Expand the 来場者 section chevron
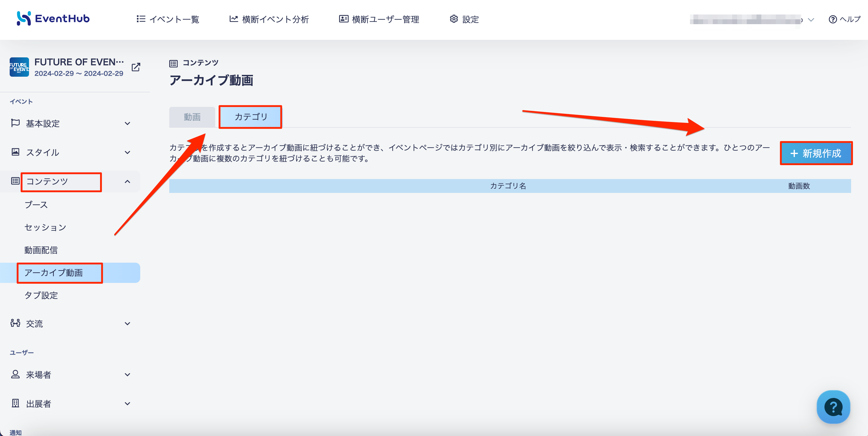The image size is (868, 436). pyautogui.click(x=127, y=375)
